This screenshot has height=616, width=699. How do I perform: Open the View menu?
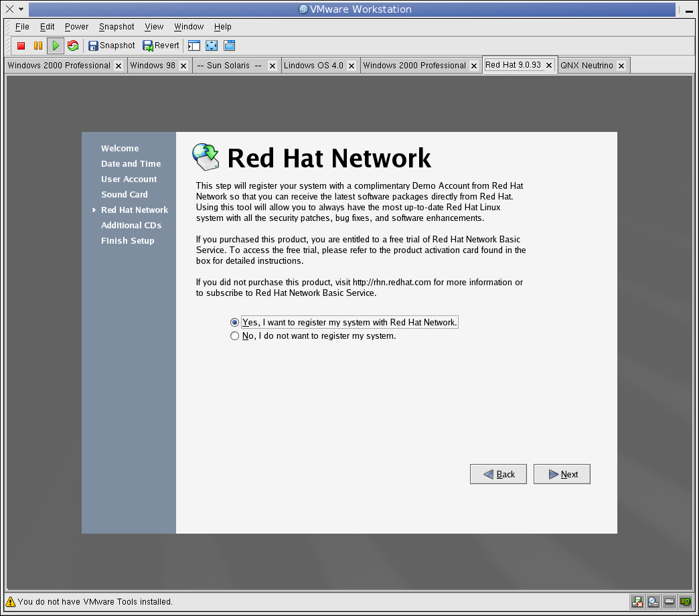[x=154, y=27]
